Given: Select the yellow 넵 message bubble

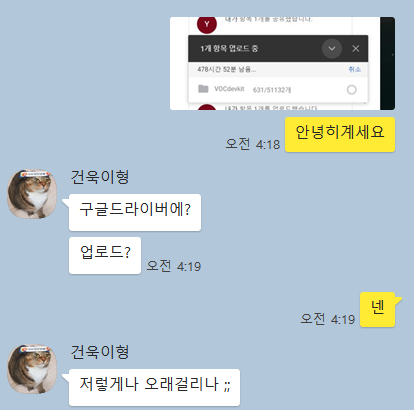Looking at the screenshot, I should tap(378, 310).
